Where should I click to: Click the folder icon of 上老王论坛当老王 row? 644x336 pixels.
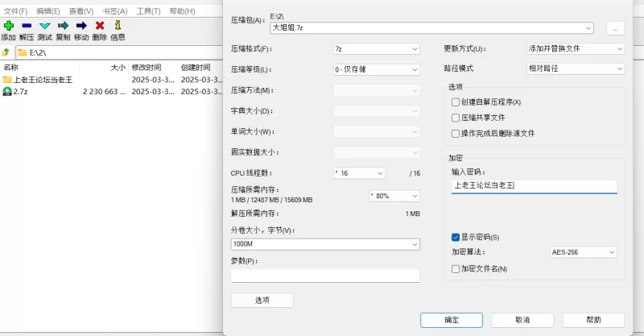click(x=7, y=80)
